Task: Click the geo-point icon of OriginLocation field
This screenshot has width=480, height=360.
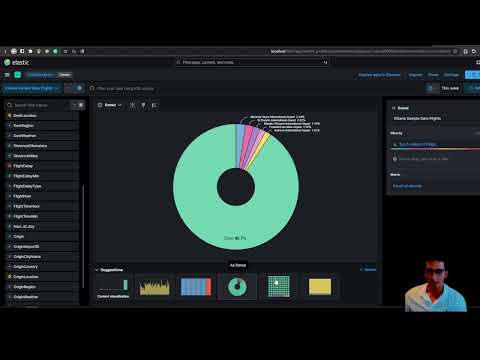Action: click(x=9, y=277)
